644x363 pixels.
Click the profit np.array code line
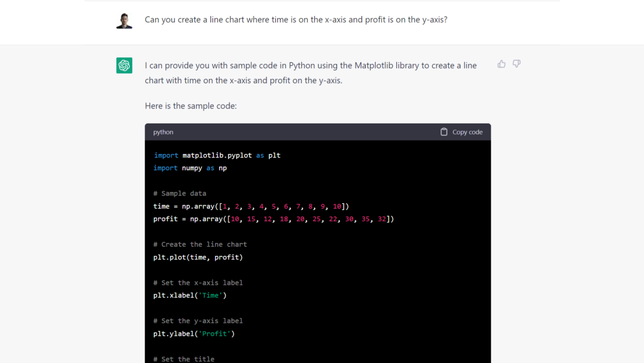[x=273, y=219]
